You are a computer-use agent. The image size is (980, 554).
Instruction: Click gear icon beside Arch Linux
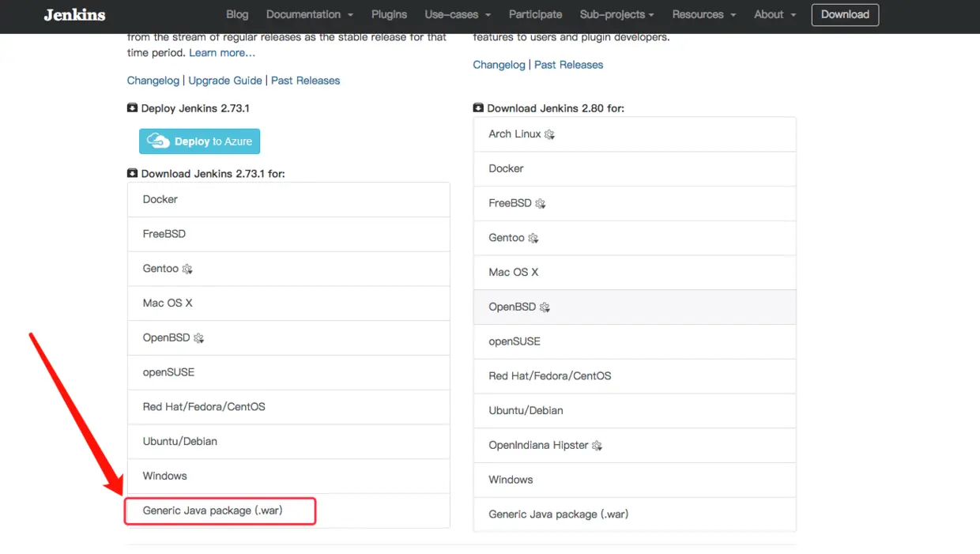click(549, 134)
